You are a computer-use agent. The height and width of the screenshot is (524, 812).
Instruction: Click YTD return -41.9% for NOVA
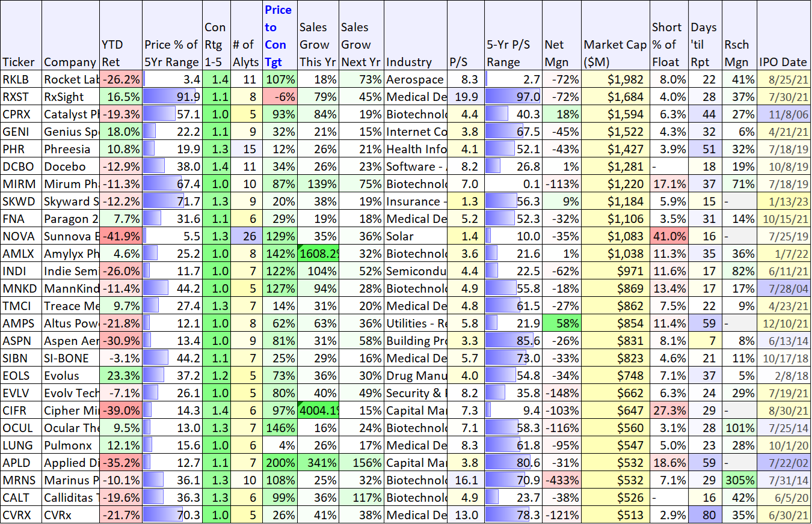[x=121, y=236]
